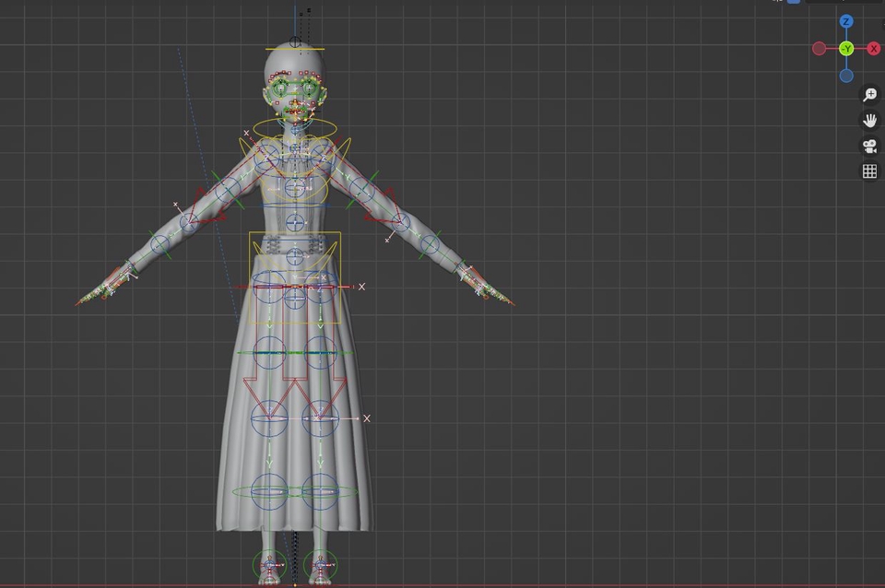This screenshot has width=885, height=588.
Task: Toggle orthographic projection with the grid icon
Action: click(867, 169)
